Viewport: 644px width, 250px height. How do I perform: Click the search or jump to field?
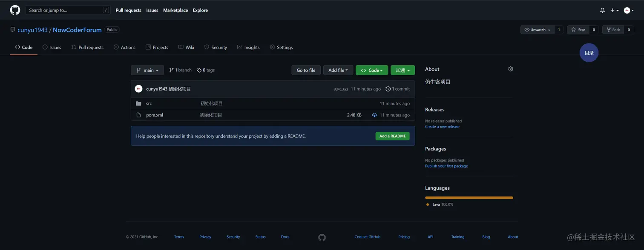(x=68, y=10)
